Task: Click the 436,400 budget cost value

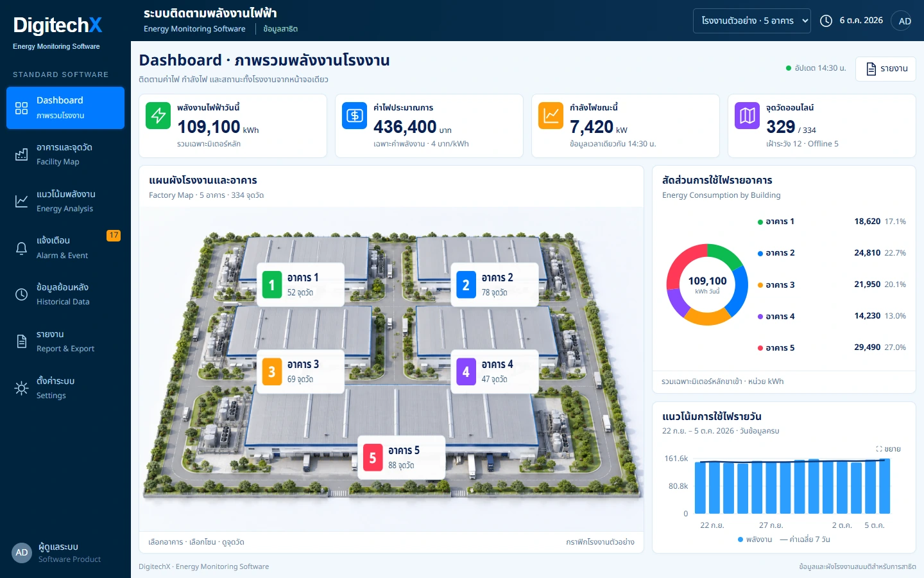Action: click(405, 127)
